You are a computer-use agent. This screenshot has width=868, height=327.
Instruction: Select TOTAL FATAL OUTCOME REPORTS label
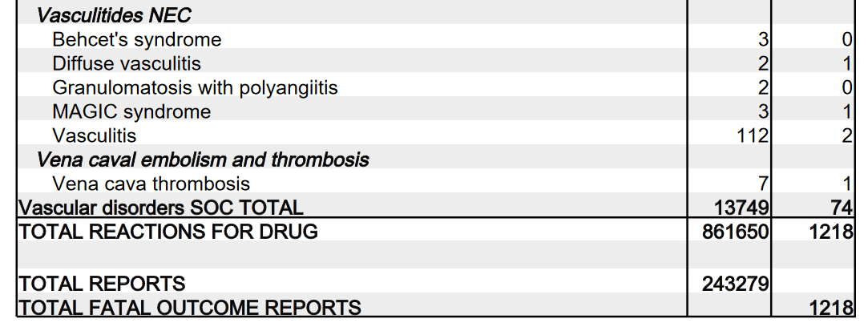point(189,307)
